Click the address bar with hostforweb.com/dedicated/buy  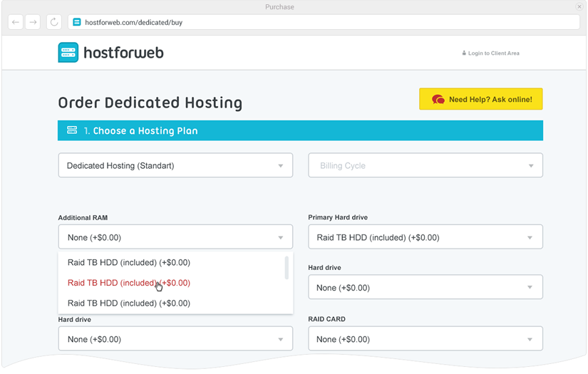(x=324, y=22)
